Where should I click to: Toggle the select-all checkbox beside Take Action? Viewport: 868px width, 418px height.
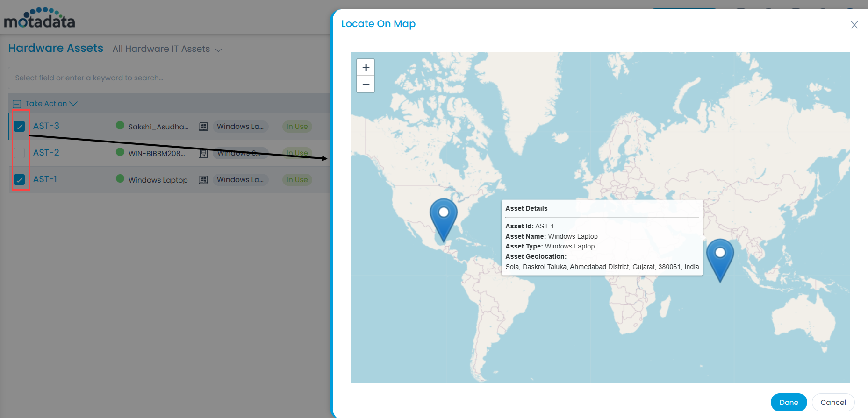click(17, 104)
